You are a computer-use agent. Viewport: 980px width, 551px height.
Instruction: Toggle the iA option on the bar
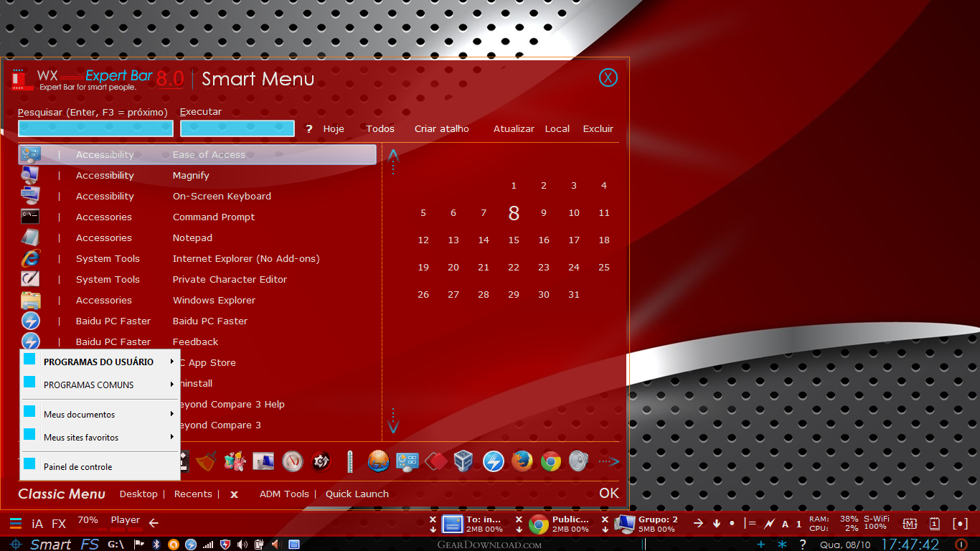pyautogui.click(x=37, y=524)
